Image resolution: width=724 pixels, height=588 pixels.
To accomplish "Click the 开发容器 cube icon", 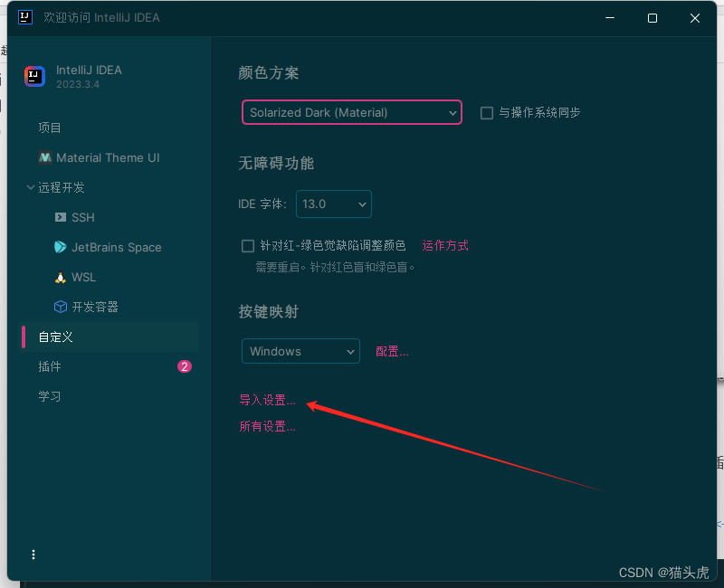I will pos(61,307).
